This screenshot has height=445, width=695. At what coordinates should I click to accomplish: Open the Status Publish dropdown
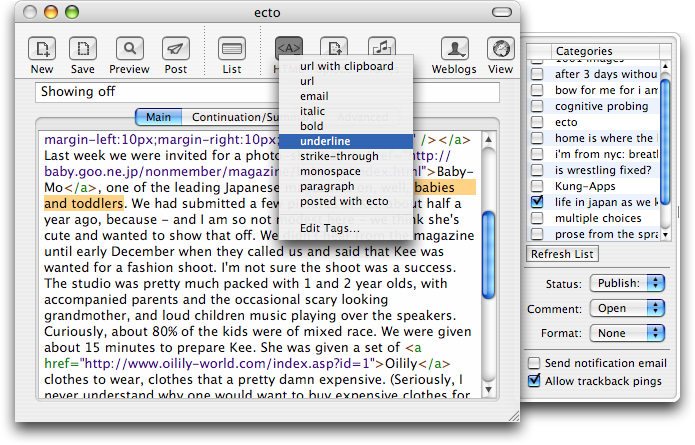pos(627,283)
